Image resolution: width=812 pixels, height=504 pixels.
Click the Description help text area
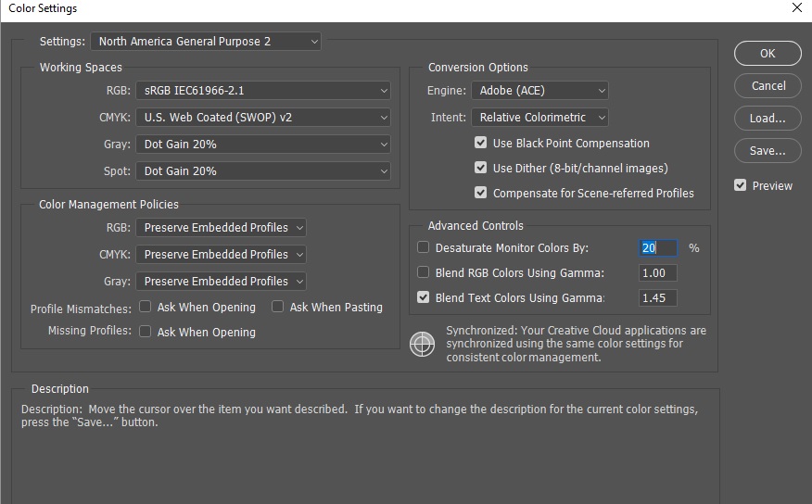coord(360,415)
